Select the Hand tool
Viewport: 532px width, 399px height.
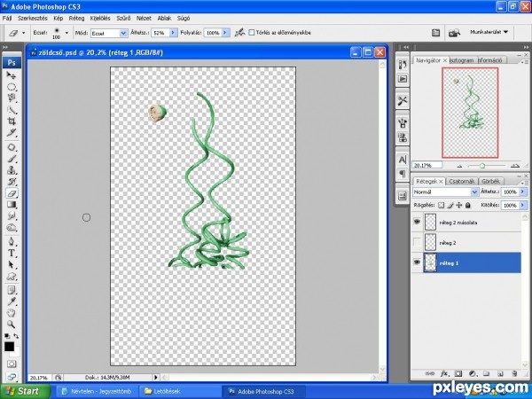(12, 313)
